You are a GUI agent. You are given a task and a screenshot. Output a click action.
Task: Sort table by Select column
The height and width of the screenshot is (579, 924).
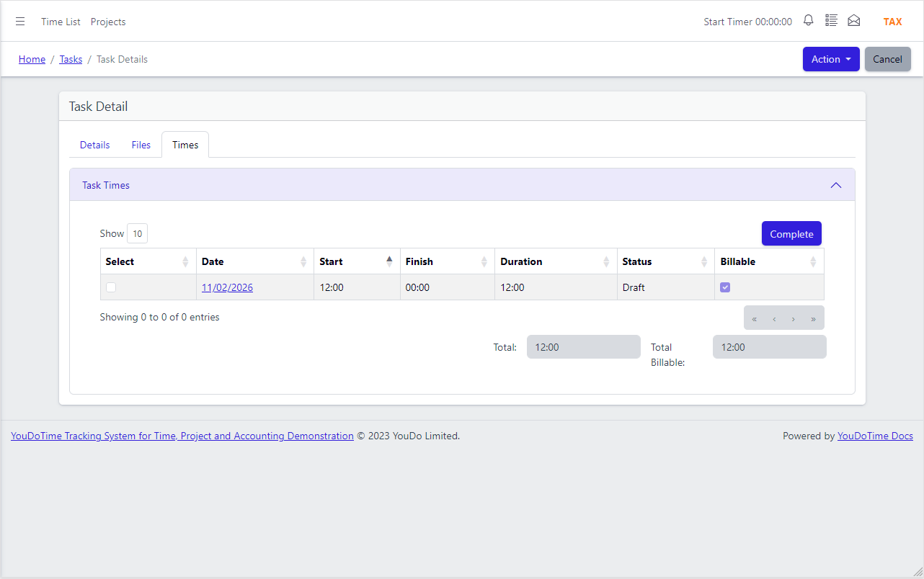coord(148,261)
